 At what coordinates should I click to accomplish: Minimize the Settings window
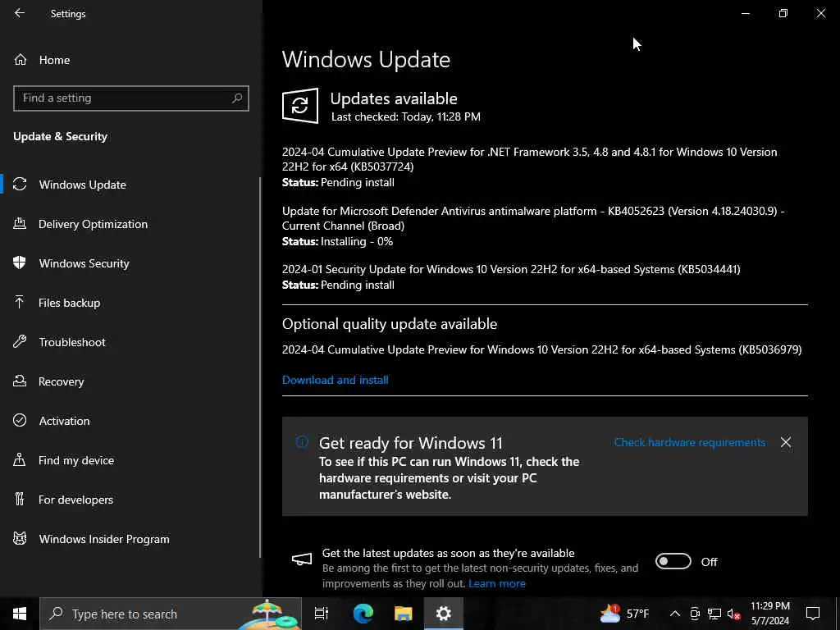(745, 13)
